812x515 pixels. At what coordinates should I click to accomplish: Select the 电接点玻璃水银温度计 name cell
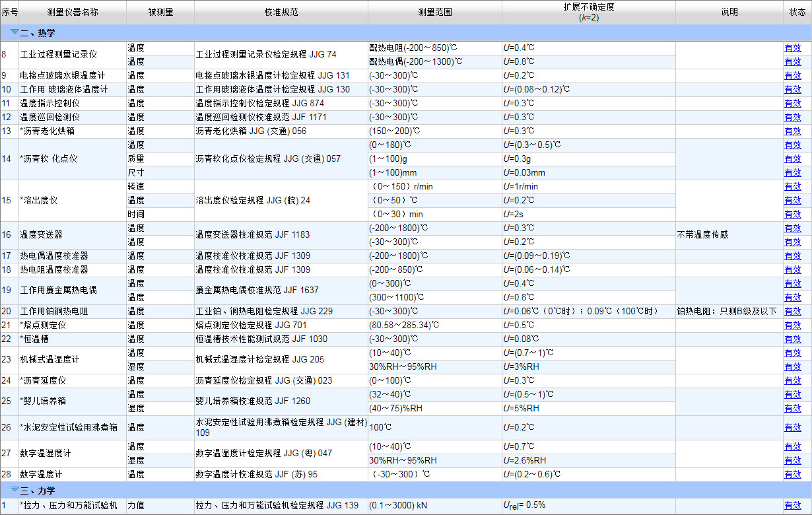click(73, 75)
